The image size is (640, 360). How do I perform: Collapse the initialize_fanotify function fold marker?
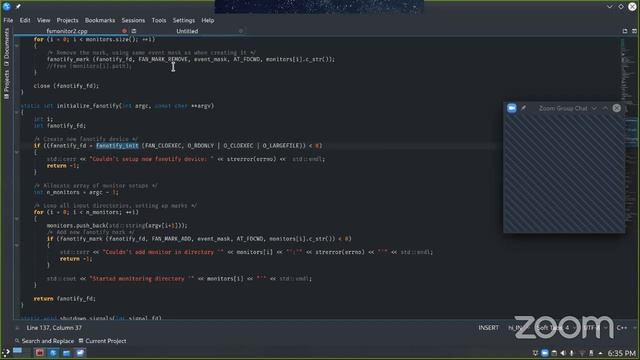pyautogui.click(x=17, y=112)
